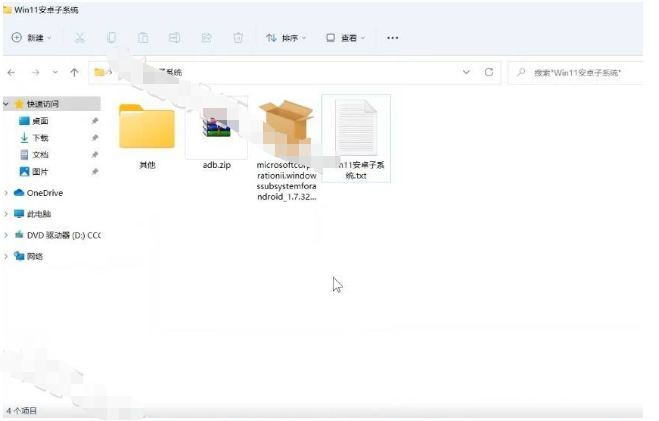The image size is (659, 421).
Task: Click the Delete trash icon
Action: coord(238,38)
